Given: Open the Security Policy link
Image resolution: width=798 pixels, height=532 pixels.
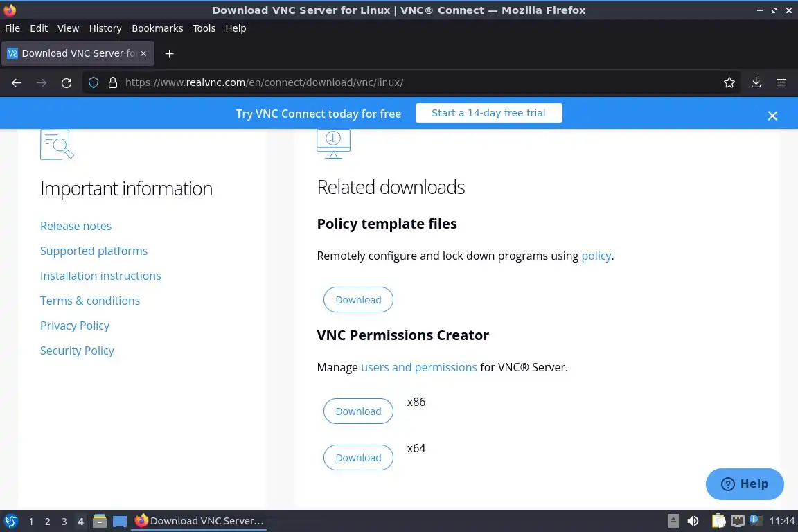Looking at the screenshot, I should pos(77,351).
